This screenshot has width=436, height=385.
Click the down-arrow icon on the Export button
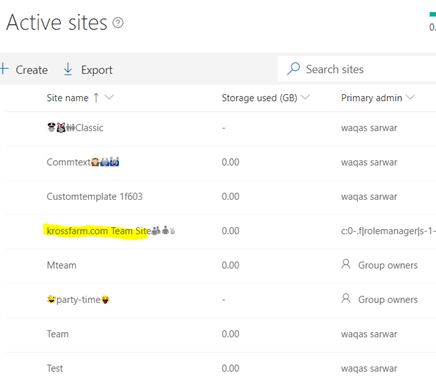[x=68, y=69]
